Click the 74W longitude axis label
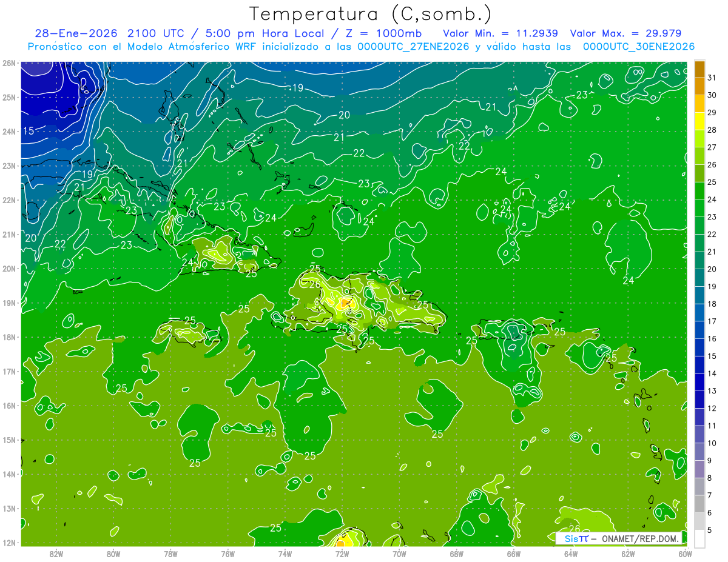 285,554
